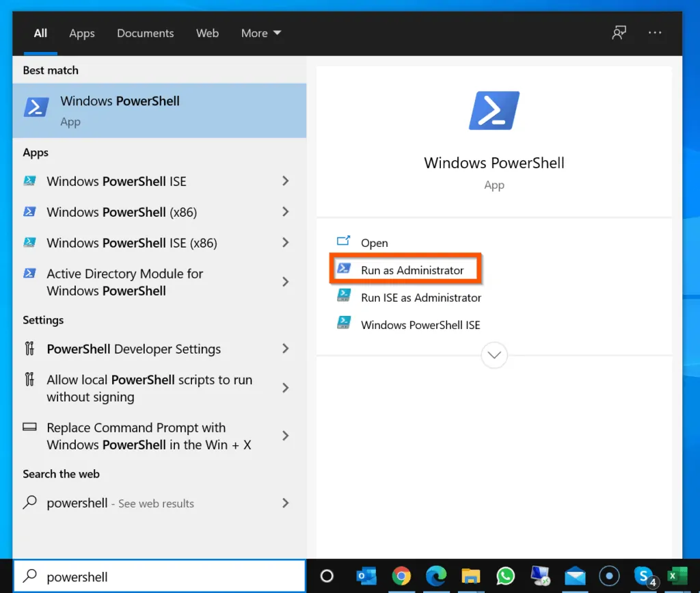Select the Windows PowerShell ISE icon in Apps list

[x=29, y=181]
